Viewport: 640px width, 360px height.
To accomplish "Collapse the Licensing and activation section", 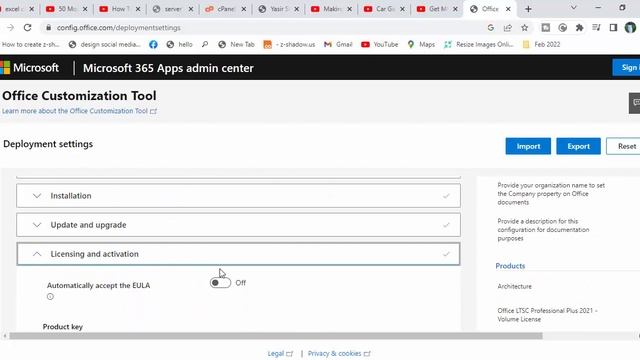I will [x=238, y=254].
